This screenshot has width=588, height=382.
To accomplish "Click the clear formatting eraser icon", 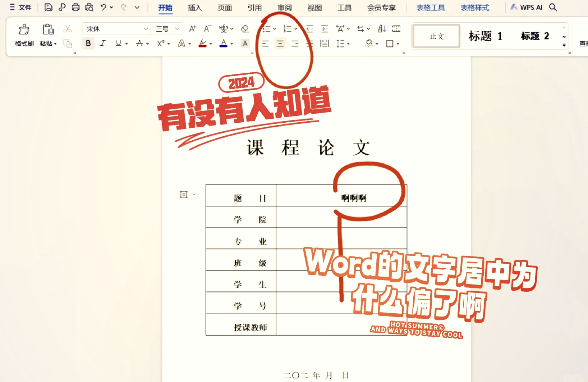I will click(245, 28).
